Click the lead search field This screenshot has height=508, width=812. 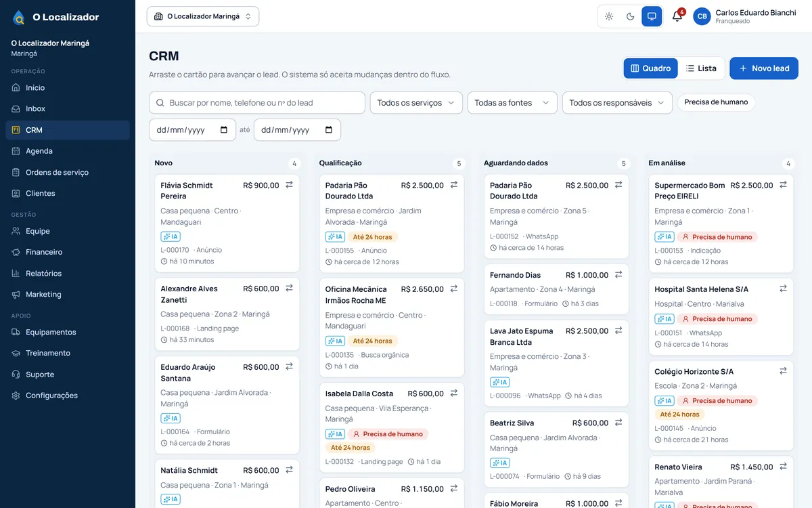[257, 103]
